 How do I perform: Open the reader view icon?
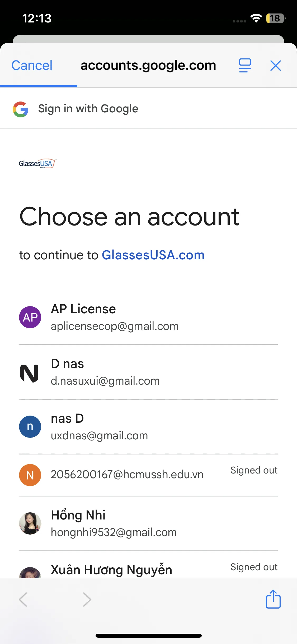(245, 65)
